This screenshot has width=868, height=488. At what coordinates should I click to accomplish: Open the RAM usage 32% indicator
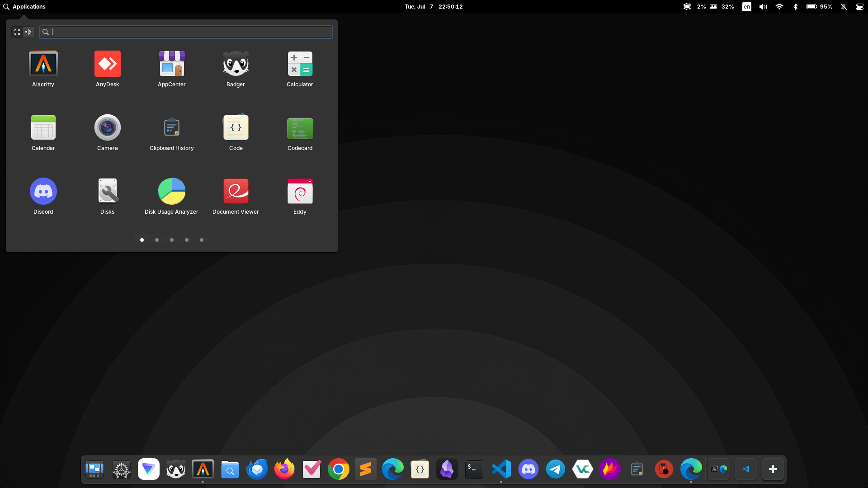722,7
